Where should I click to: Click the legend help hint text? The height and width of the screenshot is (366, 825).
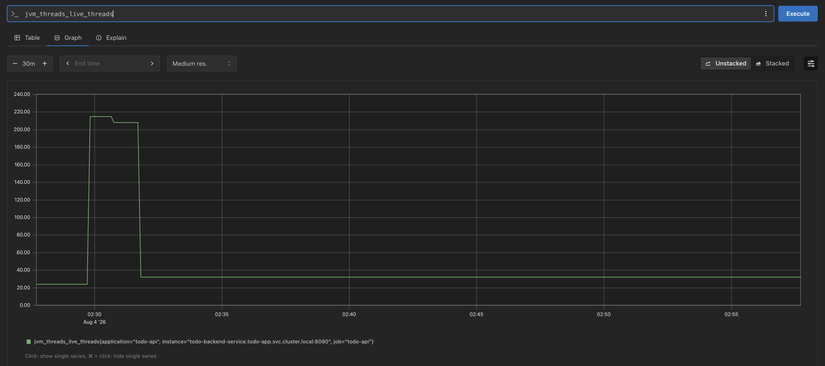pos(90,356)
